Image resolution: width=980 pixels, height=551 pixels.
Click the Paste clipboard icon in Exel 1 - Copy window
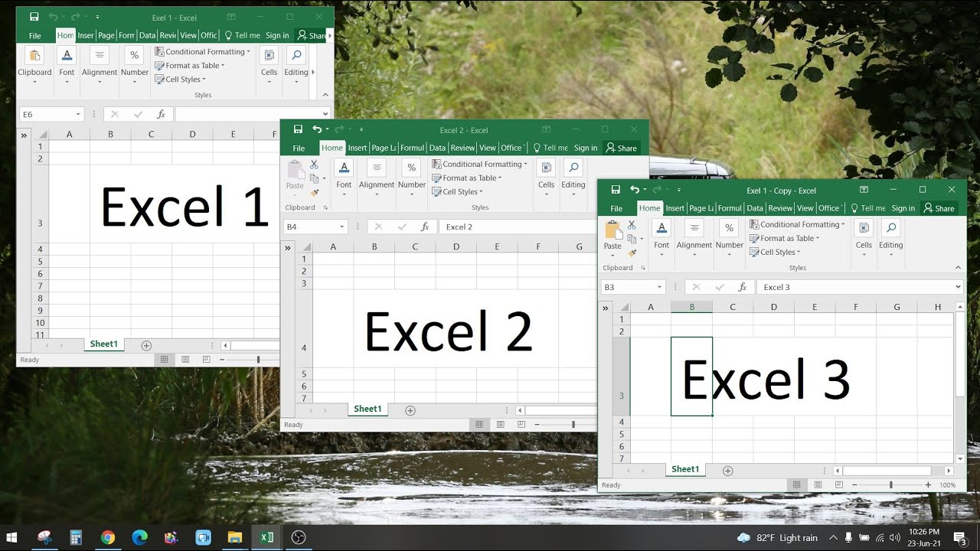612,230
